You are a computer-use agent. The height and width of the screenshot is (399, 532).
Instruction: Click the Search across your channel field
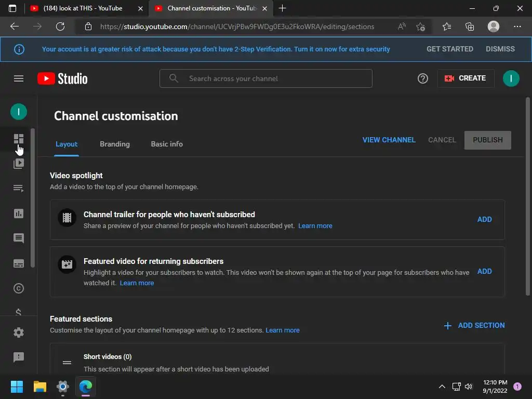(x=265, y=78)
